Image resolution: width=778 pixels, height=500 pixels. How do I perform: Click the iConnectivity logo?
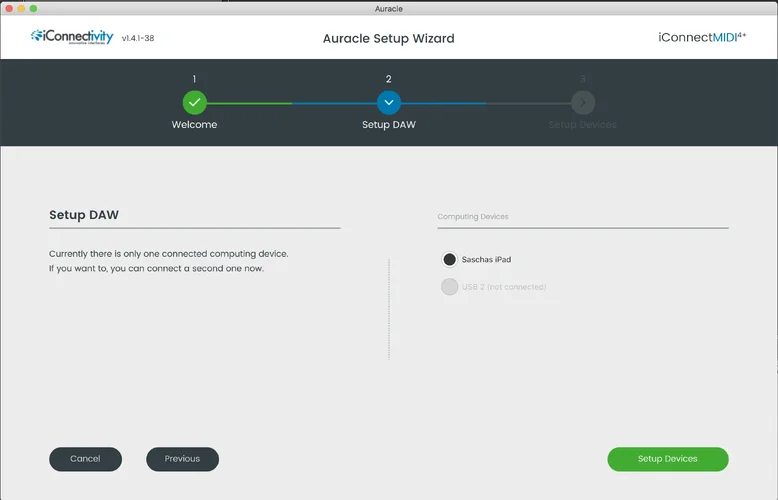[72, 37]
